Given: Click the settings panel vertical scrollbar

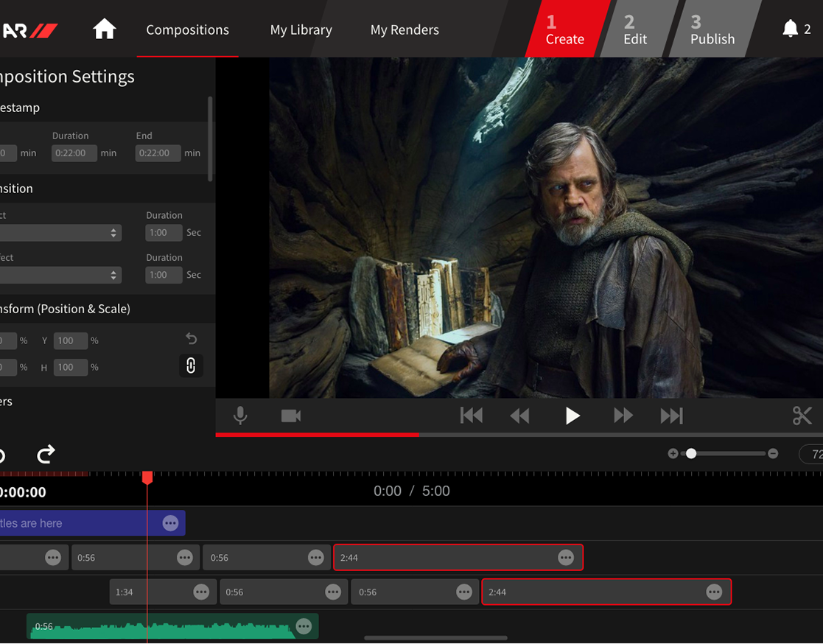Looking at the screenshot, I should pyautogui.click(x=210, y=139).
